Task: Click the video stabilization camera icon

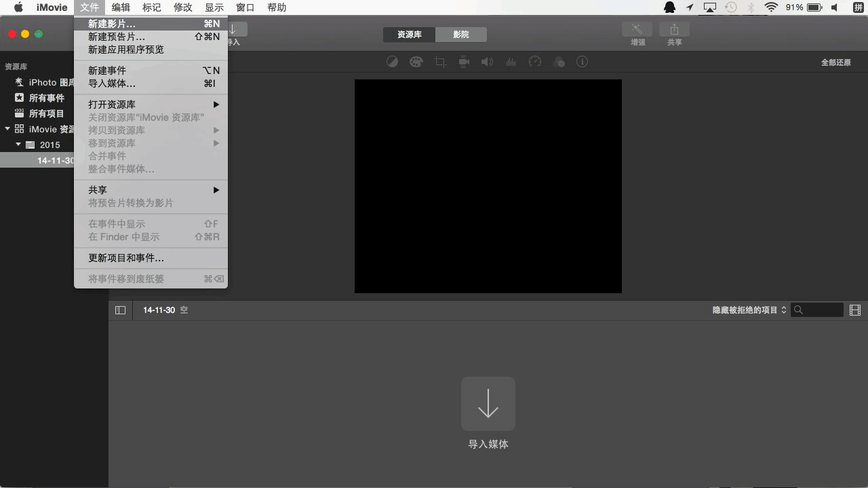Action: coord(464,61)
